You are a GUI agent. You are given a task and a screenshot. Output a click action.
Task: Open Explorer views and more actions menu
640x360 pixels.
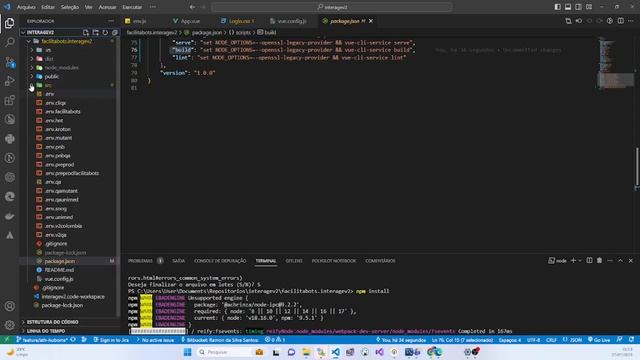[x=111, y=21]
